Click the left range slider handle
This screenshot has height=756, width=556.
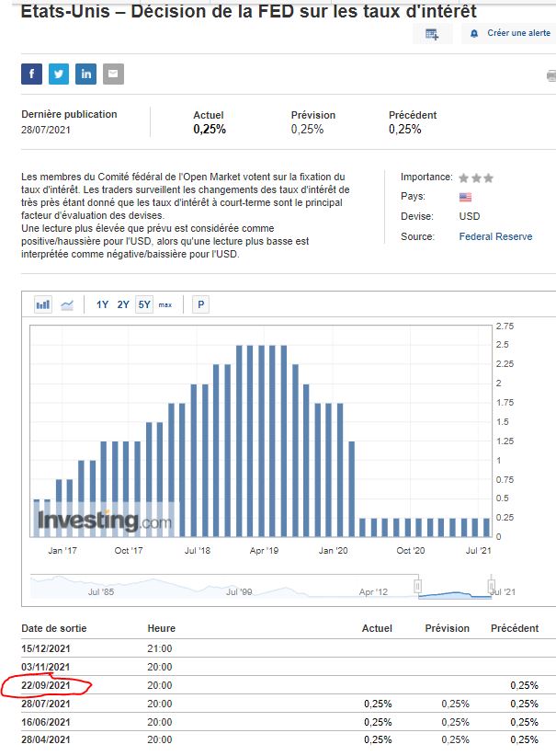click(417, 586)
